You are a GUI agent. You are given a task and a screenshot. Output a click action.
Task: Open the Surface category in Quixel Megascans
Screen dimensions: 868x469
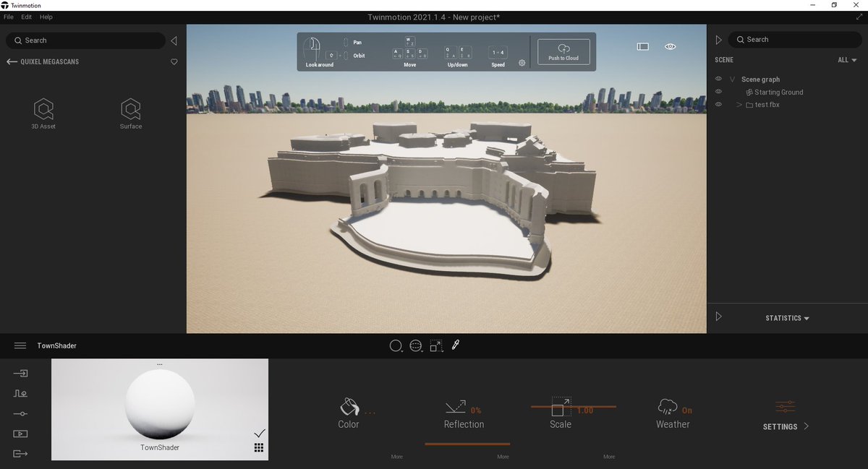click(131, 114)
